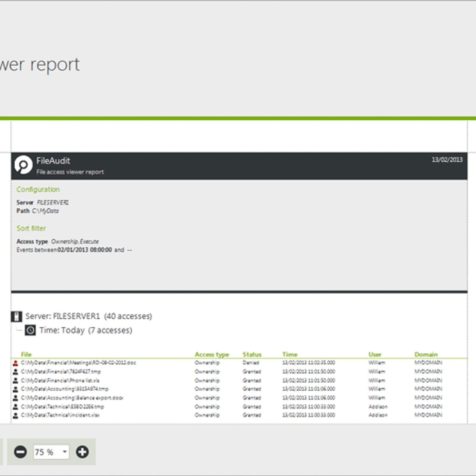Click Addison in the incident.xlsx row
This screenshot has height=476, width=476.
[378, 415]
